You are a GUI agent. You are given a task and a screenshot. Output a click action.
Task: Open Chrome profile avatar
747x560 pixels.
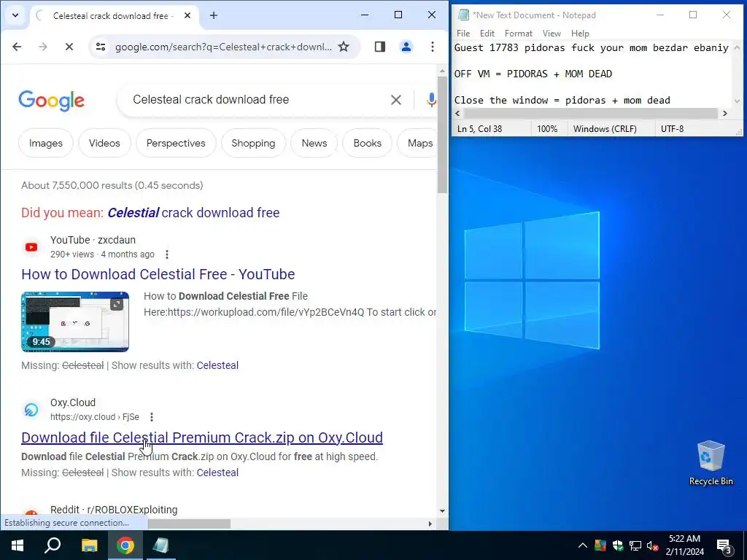[x=406, y=47]
